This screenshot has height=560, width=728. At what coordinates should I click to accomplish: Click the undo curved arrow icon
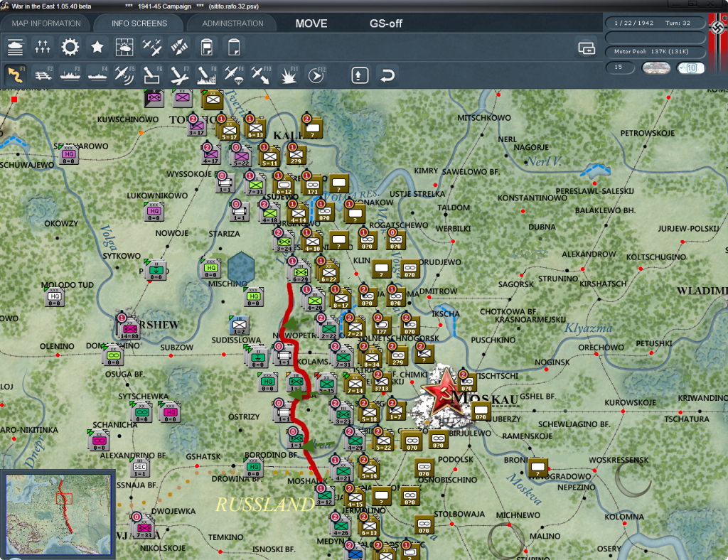click(x=387, y=75)
